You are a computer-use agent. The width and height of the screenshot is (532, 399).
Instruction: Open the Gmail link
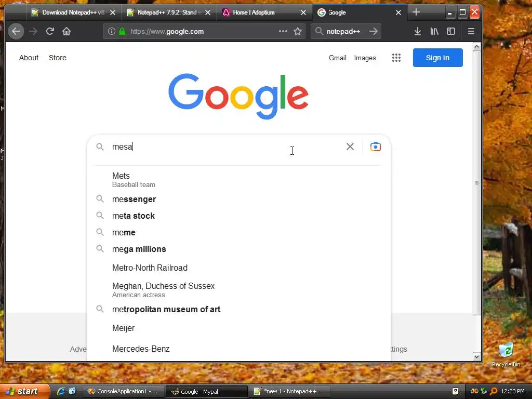[x=338, y=58]
